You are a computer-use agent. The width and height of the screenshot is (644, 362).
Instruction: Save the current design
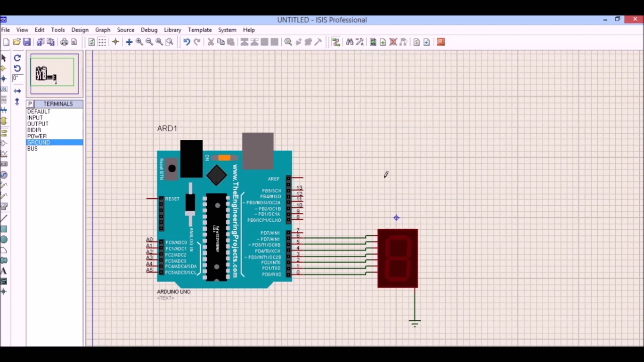point(27,42)
